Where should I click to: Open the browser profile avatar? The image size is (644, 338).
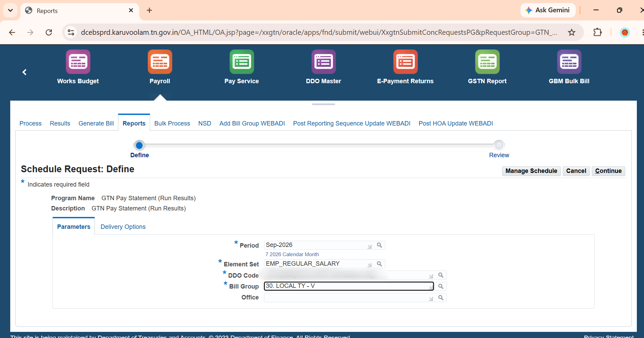(x=625, y=32)
